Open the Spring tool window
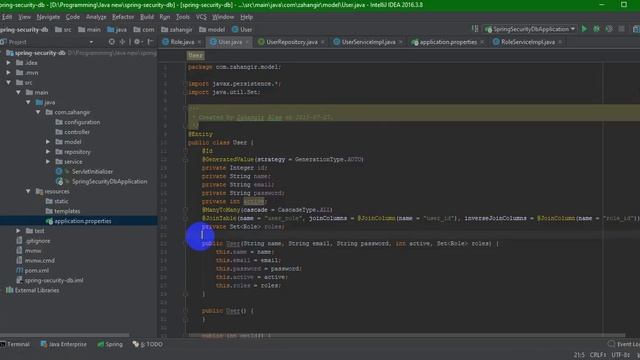This screenshot has width=640, height=360. [110, 344]
